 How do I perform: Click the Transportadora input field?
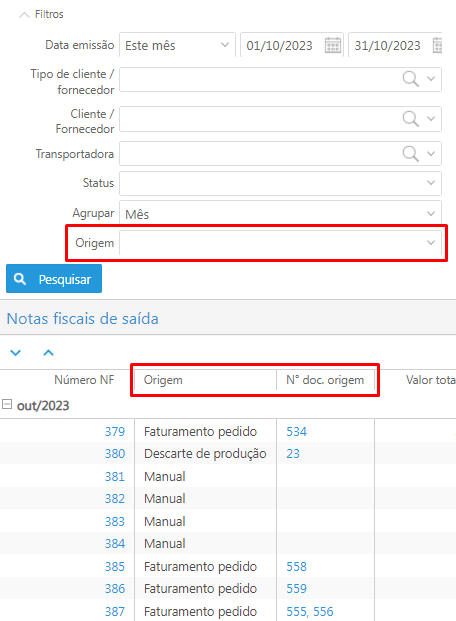[280, 154]
